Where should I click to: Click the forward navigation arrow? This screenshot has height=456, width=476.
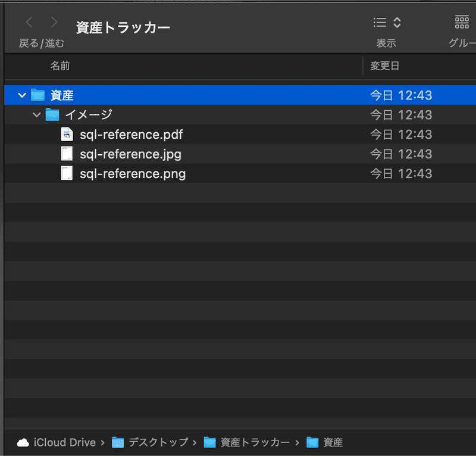(54, 22)
